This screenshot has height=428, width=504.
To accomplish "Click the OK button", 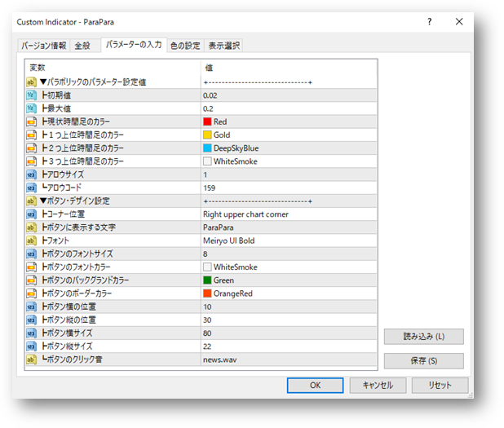I will tap(315, 386).
